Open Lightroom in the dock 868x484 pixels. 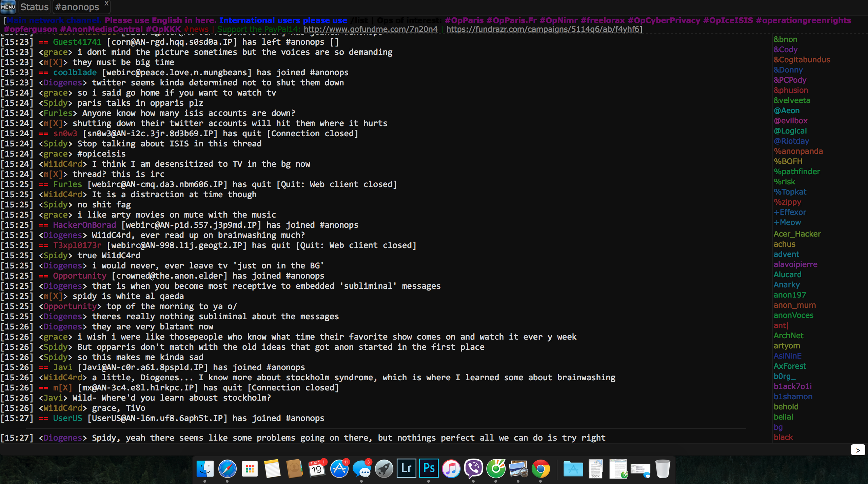point(406,469)
